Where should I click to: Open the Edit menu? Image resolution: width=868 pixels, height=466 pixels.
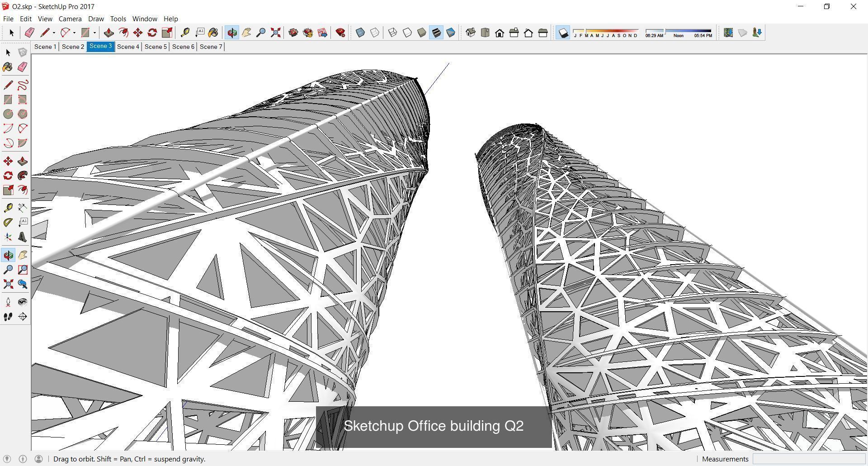click(x=26, y=19)
